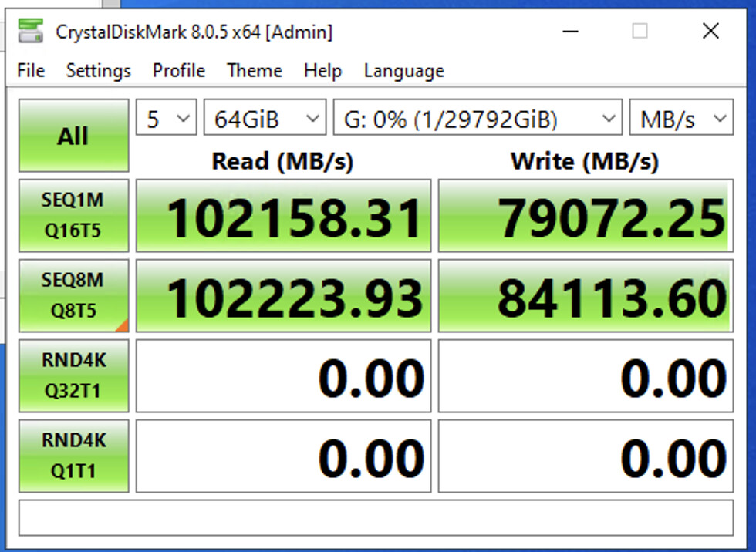This screenshot has width=756, height=552.
Task: Open the Settings menu
Action: pos(98,71)
